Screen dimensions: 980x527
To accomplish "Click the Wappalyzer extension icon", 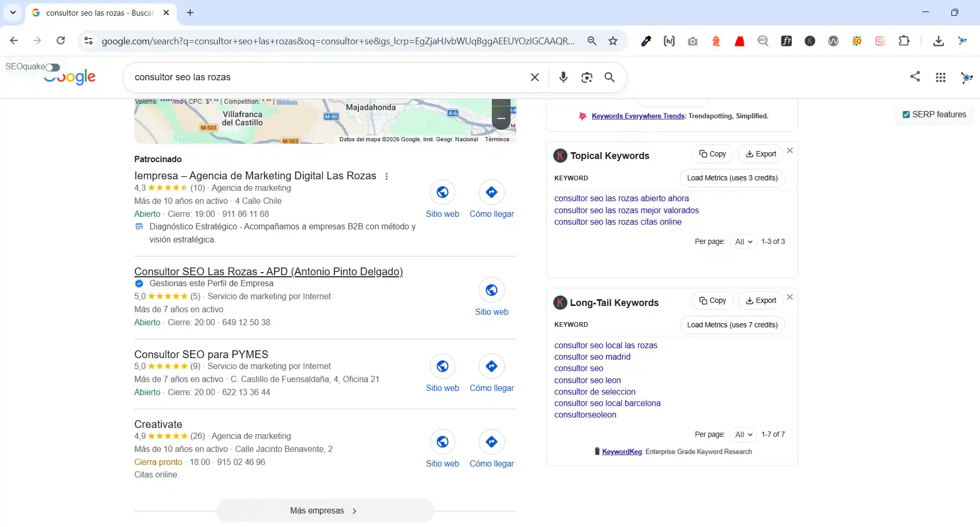I will [x=834, y=41].
